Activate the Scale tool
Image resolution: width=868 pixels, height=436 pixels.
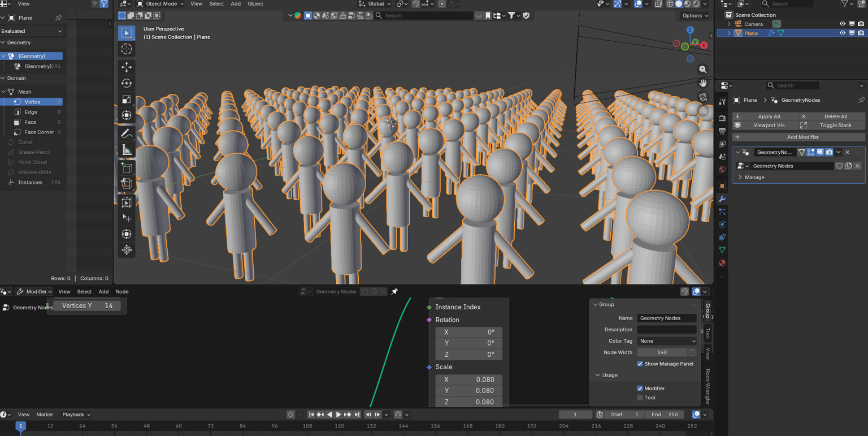click(x=127, y=100)
